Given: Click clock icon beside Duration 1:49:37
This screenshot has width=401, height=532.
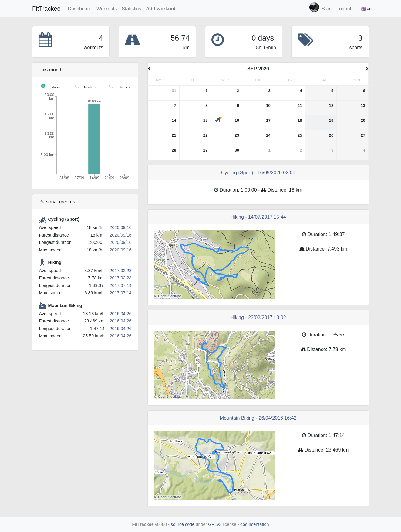Looking at the screenshot, I should [304, 234].
